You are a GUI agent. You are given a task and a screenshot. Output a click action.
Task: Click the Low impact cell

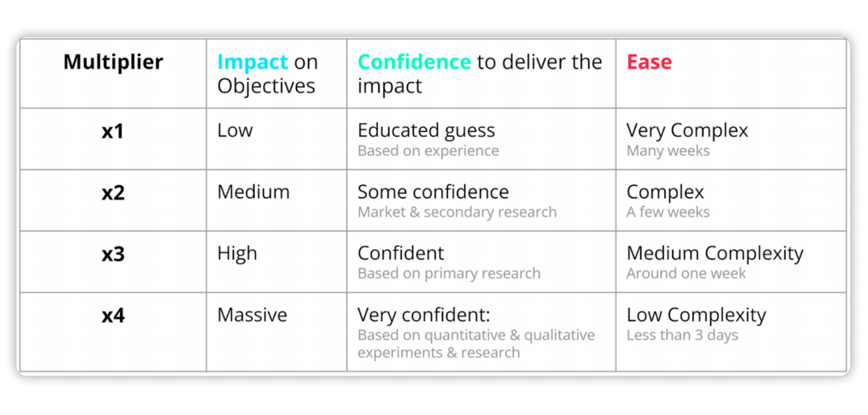[235, 131]
